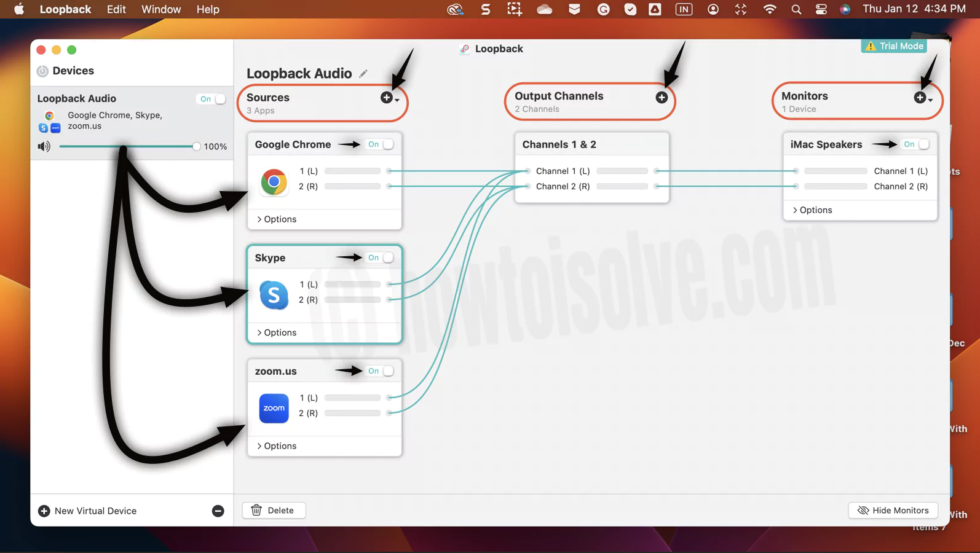Image resolution: width=980 pixels, height=553 pixels.
Task: Click Google Chrome 1 (L) level meter
Action: coord(352,171)
